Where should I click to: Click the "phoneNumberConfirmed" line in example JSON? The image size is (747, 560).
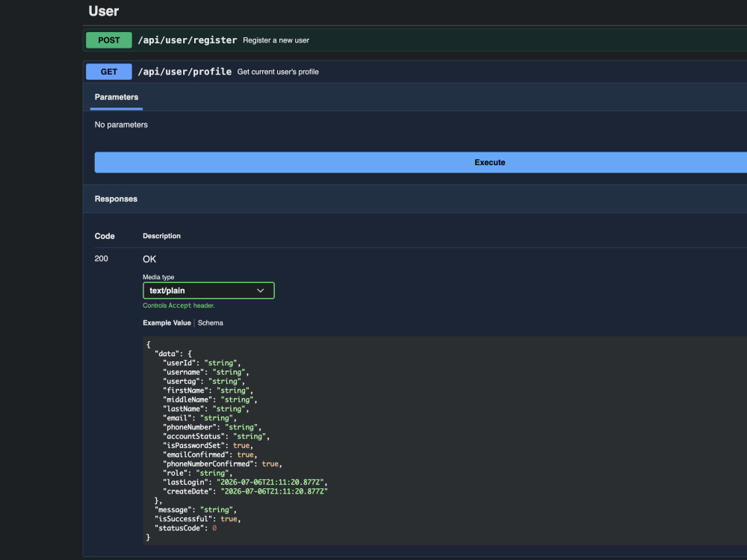pos(223,464)
